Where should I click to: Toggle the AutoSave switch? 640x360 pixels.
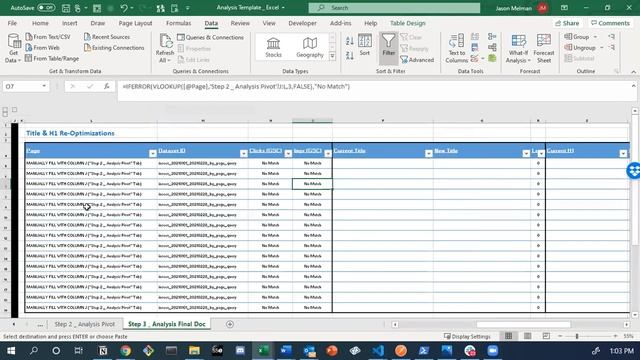coord(46,8)
